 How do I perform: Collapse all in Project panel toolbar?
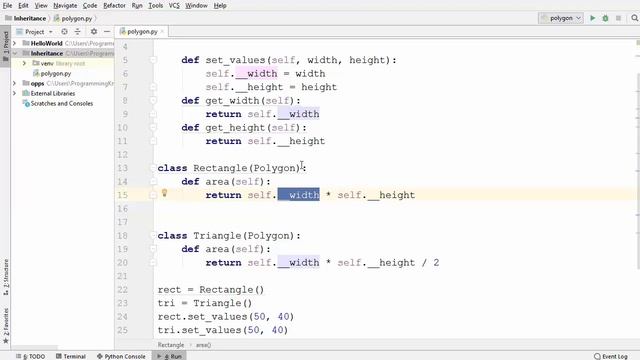(78, 31)
